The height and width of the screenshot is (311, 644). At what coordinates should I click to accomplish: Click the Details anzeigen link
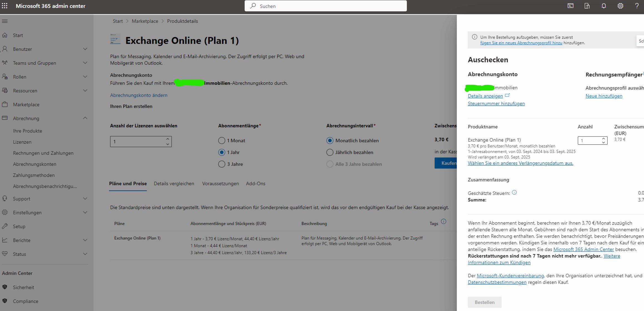point(485,96)
